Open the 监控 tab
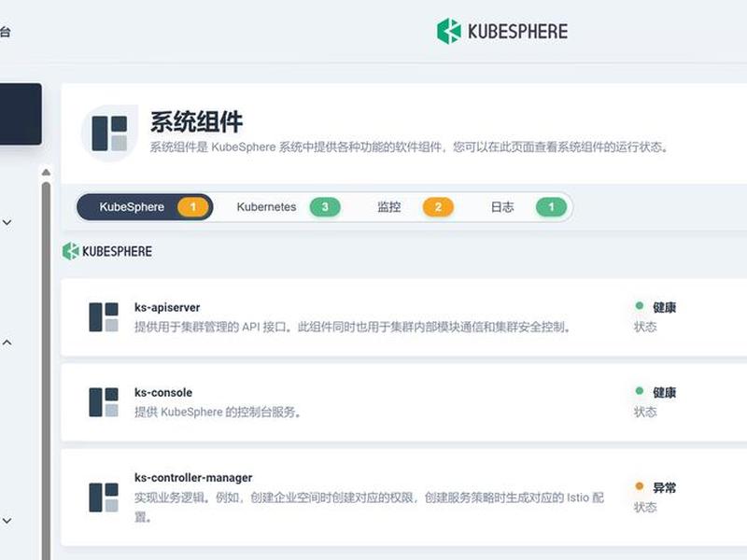 (x=415, y=207)
